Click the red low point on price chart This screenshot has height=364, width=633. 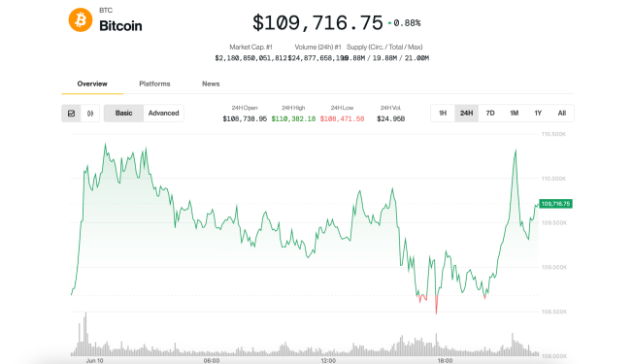[436, 306]
